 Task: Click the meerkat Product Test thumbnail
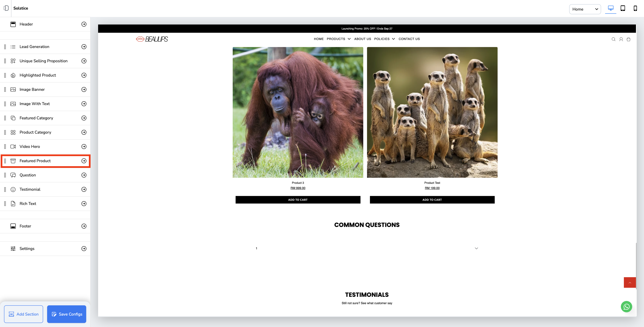point(432,112)
